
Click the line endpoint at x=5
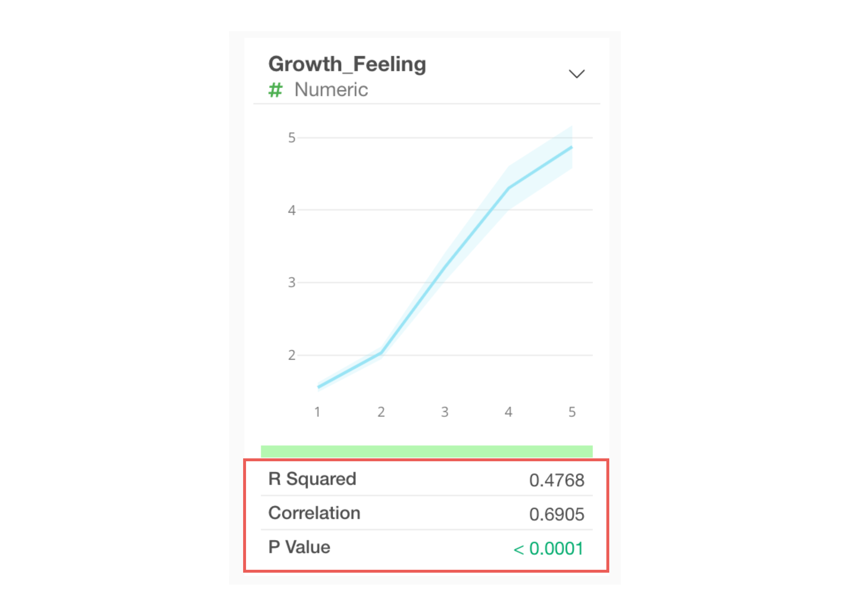(x=572, y=147)
